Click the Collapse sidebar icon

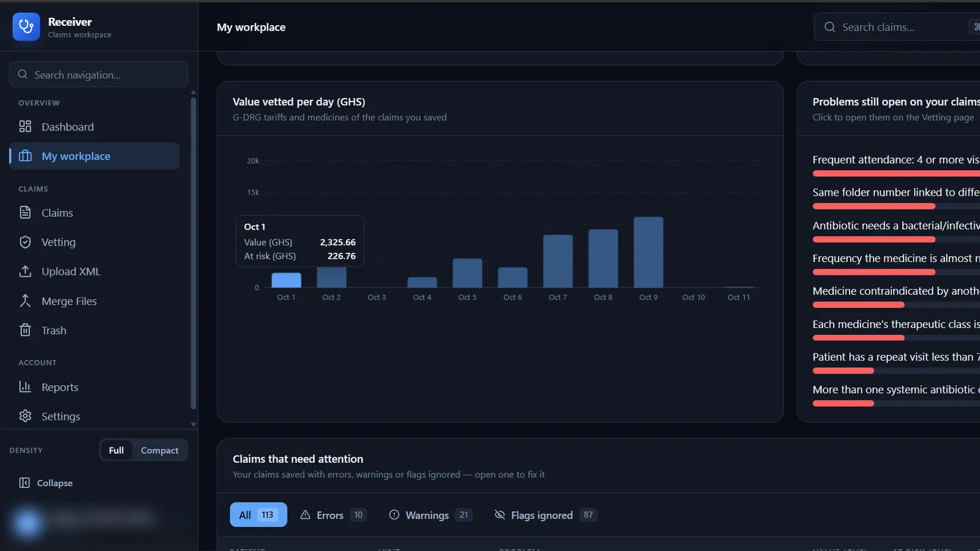tap(24, 483)
